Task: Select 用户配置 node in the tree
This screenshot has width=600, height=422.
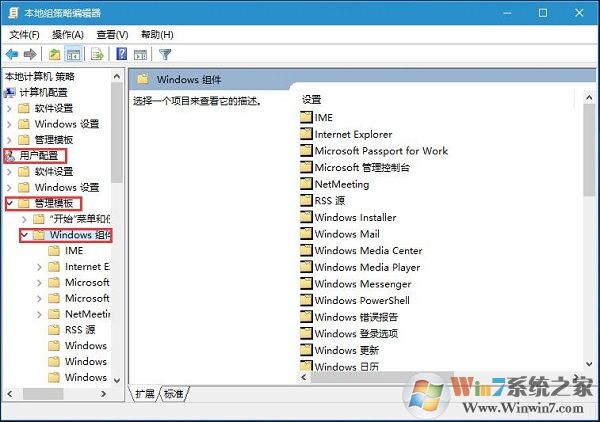Action: [x=34, y=156]
